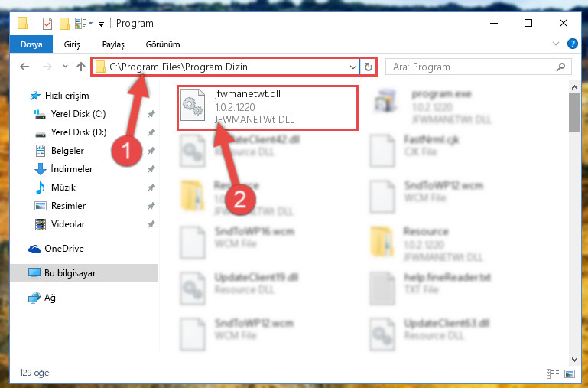
Task: Click the search magnifier icon
Action: tap(560, 67)
